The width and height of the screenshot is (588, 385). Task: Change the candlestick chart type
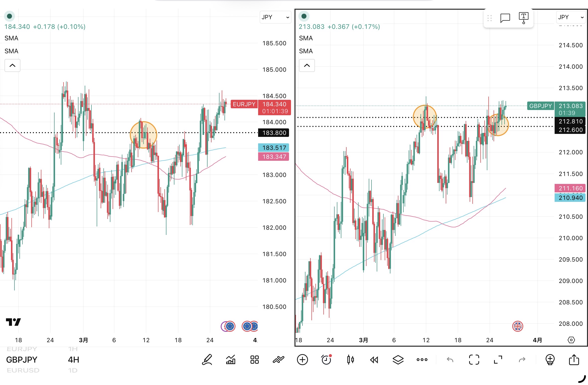350,360
